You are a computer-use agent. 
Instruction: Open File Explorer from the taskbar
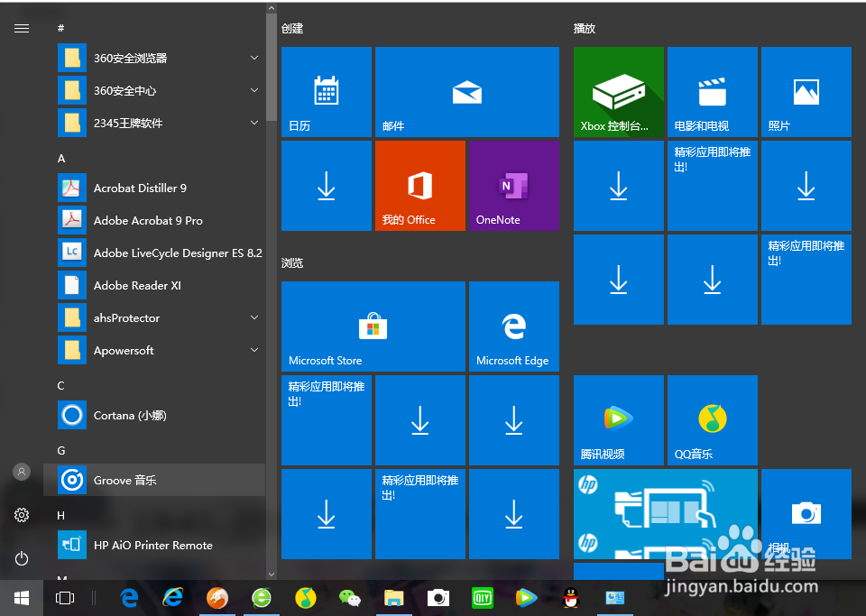click(393, 597)
